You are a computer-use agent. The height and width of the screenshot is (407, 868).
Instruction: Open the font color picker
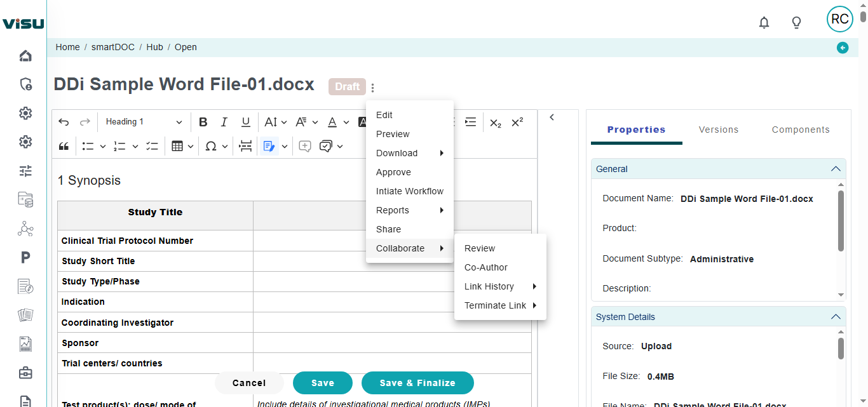point(332,122)
